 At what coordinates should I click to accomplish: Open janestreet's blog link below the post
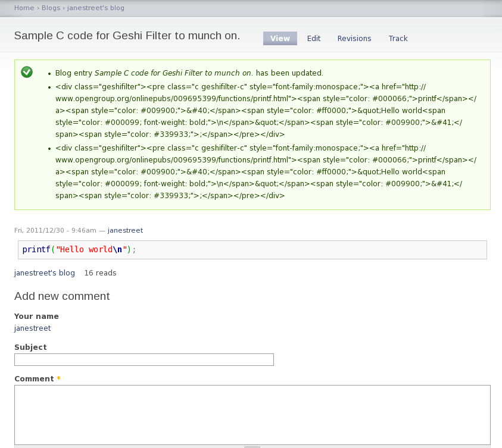[45, 272]
